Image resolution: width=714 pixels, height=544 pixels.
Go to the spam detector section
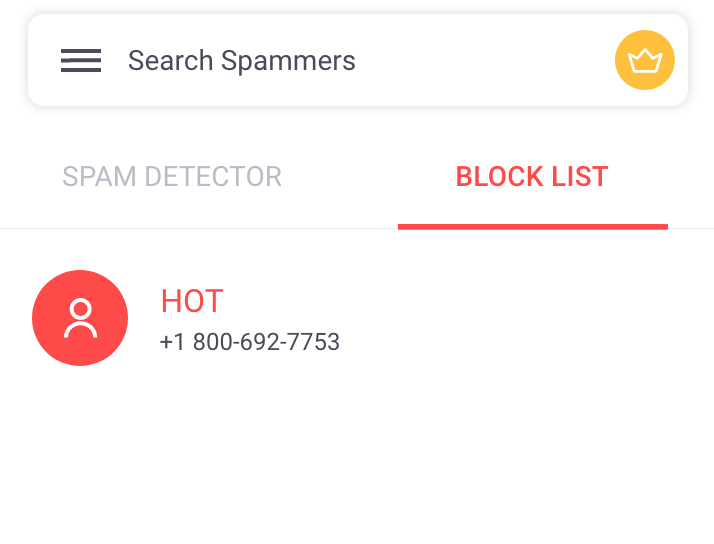[172, 177]
